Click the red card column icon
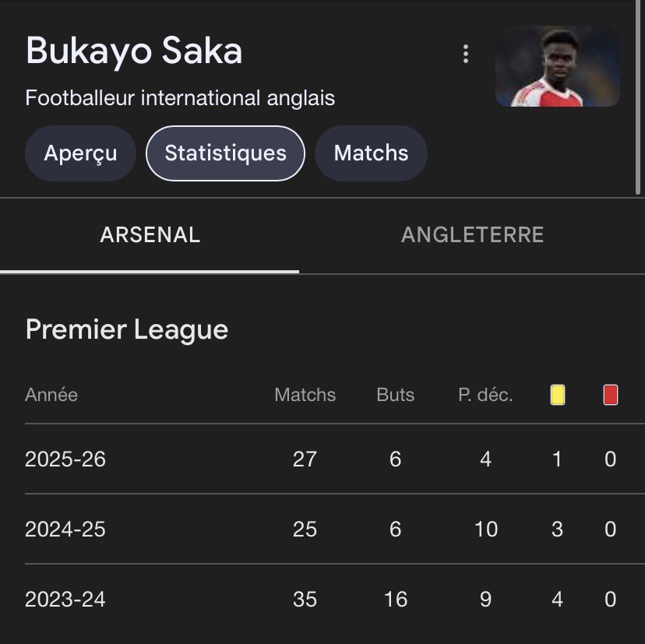 (x=611, y=396)
